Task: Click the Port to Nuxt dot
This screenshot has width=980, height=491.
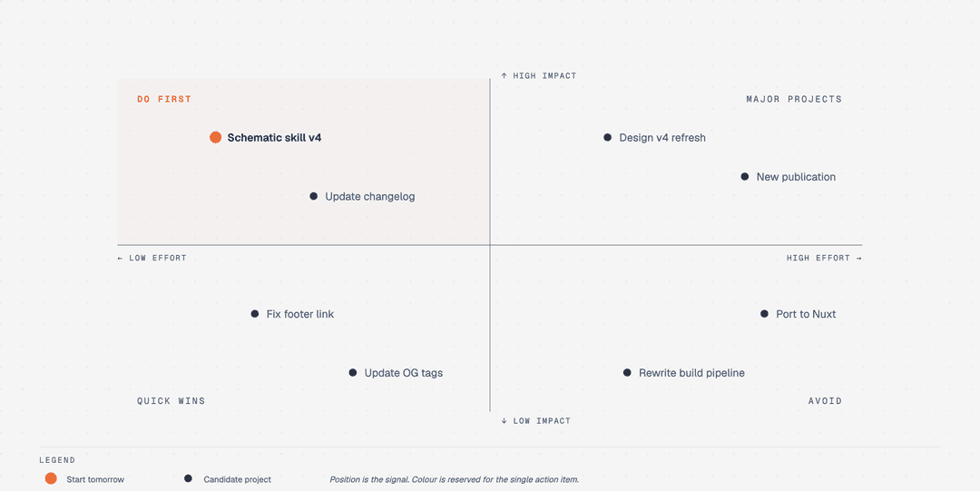Action: point(764,314)
